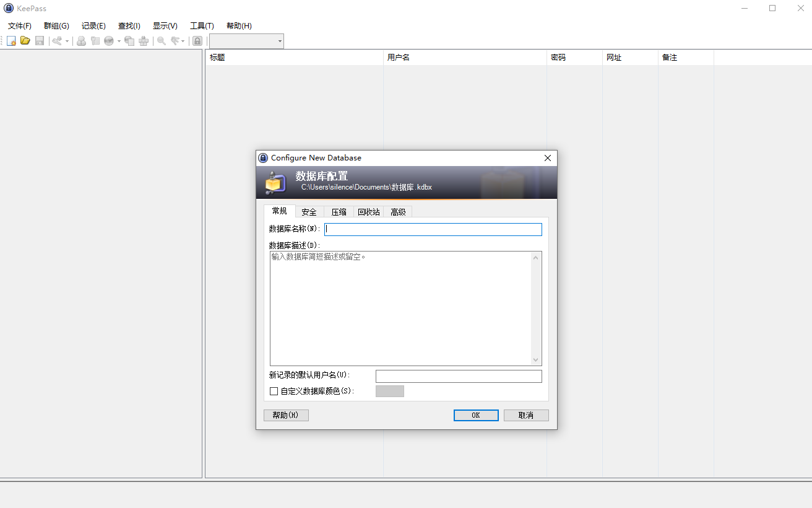Viewport: 812px width, 508px height.
Task: Open the 工具(T) menu
Action: click(x=202, y=26)
